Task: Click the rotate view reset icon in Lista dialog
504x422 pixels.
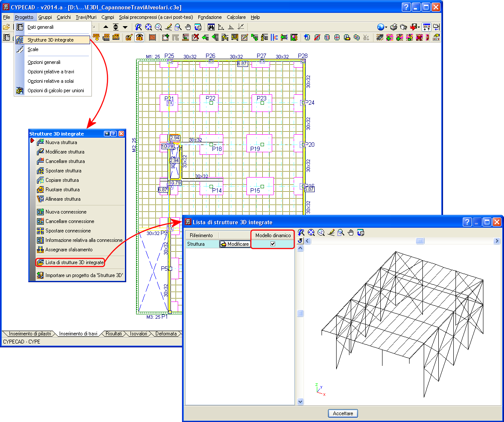Action: pyautogui.click(x=300, y=241)
